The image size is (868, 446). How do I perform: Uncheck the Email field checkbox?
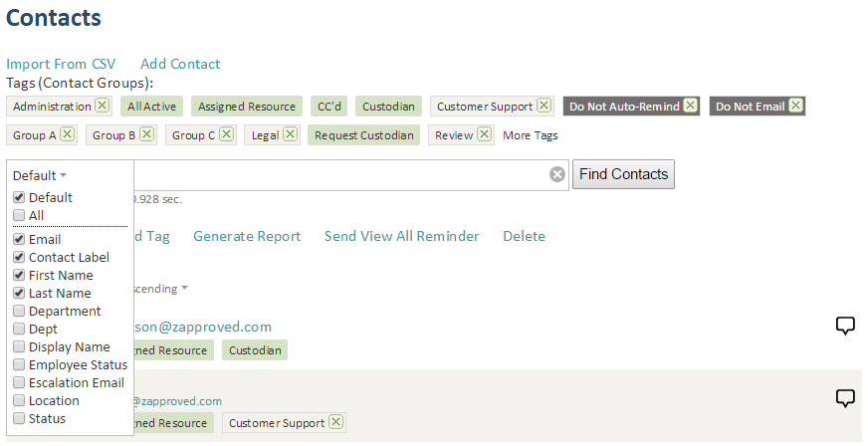pyautogui.click(x=19, y=239)
